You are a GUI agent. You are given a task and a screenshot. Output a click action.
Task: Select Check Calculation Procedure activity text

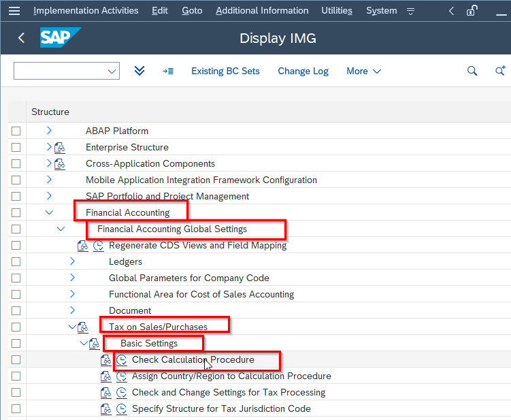193,359
